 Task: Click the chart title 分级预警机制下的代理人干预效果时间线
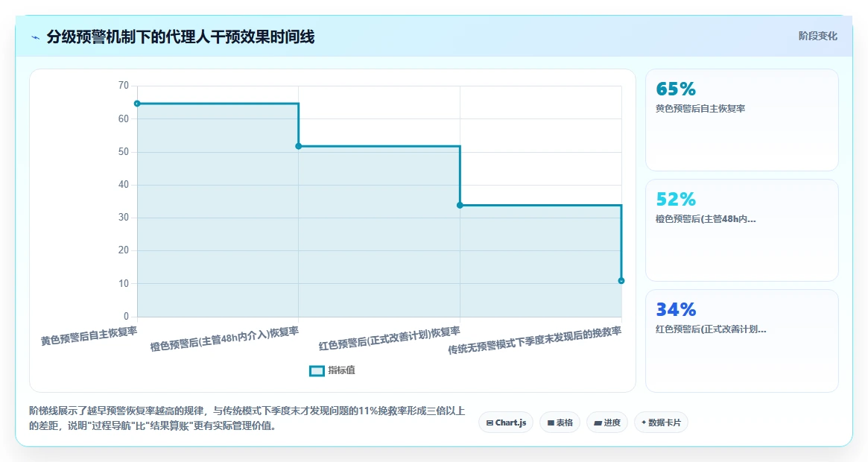pyautogui.click(x=180, y=37)
